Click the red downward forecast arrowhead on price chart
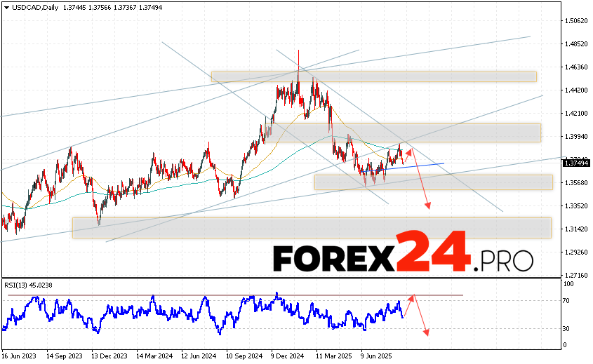Image resolution: width=593 pixels, height=364 pixels. (x=427, y=205)
